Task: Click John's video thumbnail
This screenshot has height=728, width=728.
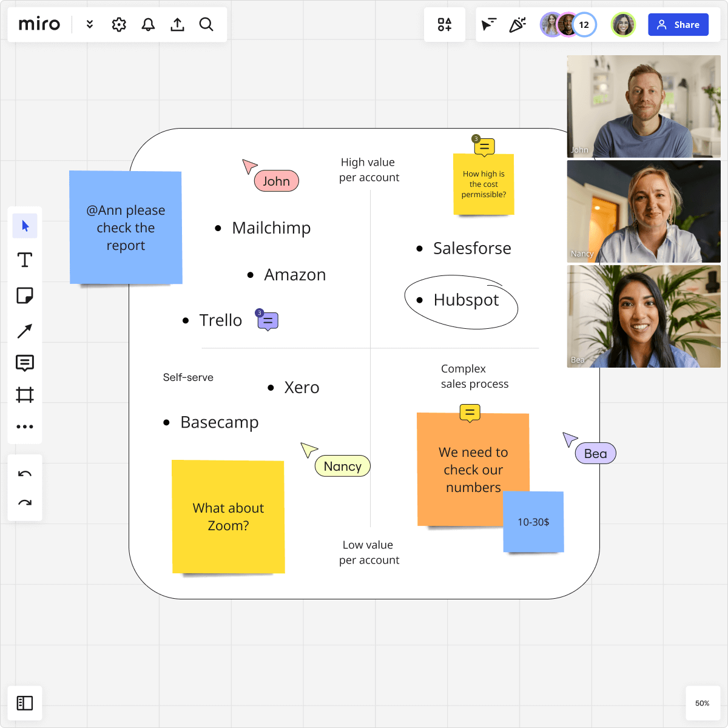Action: click(x=644, y=107)
